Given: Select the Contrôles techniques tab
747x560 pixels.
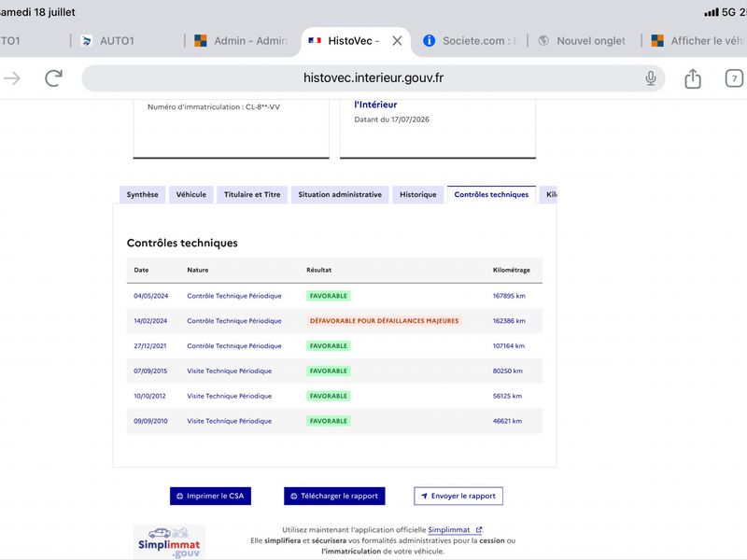Looking at the screenshot, I should [x=491, y=194].
